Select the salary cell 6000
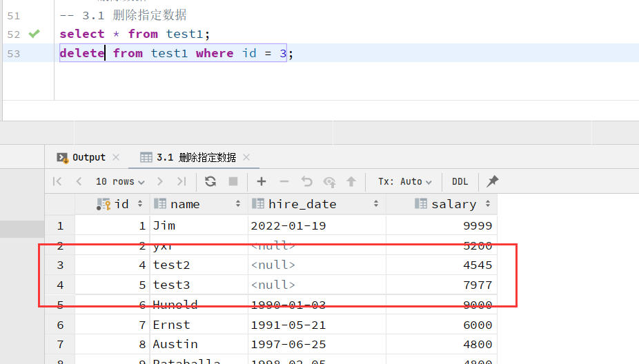 pos(442,325)
